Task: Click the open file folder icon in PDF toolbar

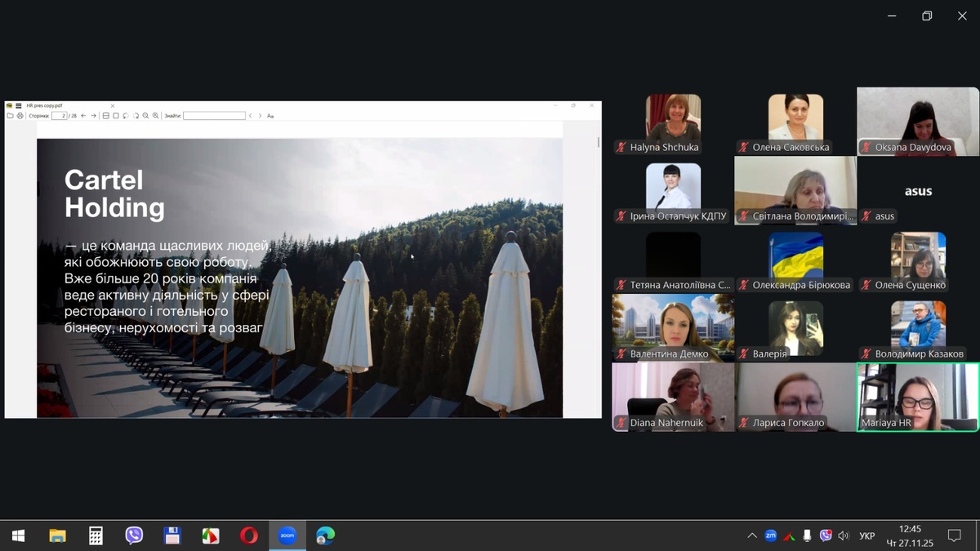Action: click(x=11, y=116)
